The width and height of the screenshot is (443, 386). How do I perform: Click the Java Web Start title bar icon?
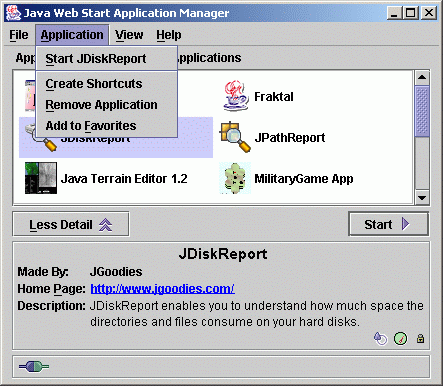coord(13,13)
